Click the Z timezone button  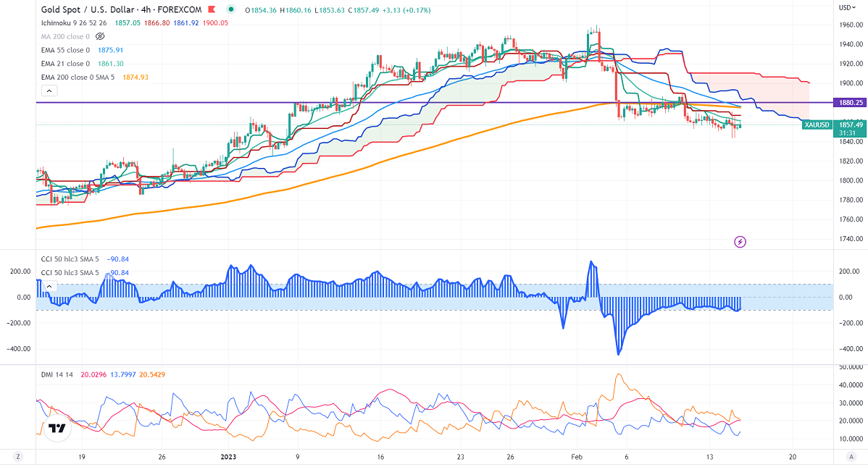[20, 456]
